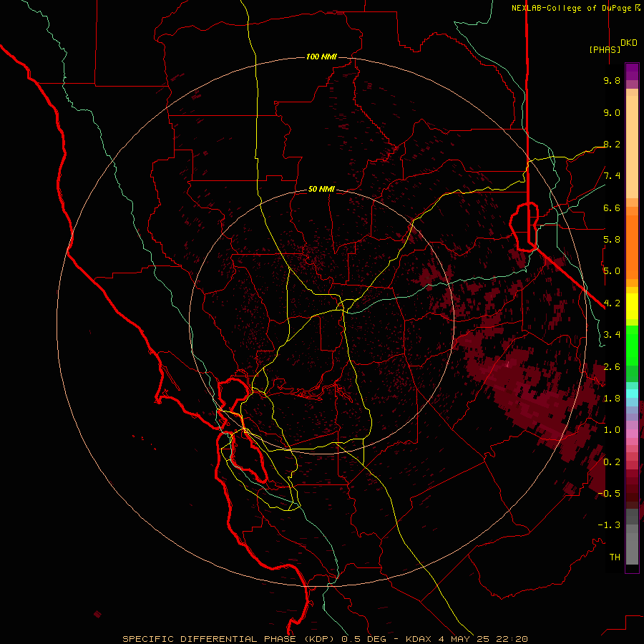
Task: Click the 1.8 scale value
Action: [x=612, y=399]
